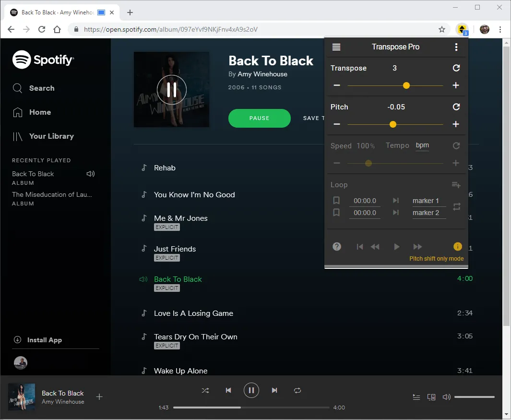Open the Transpose Pro help

[x=336, y=246]
